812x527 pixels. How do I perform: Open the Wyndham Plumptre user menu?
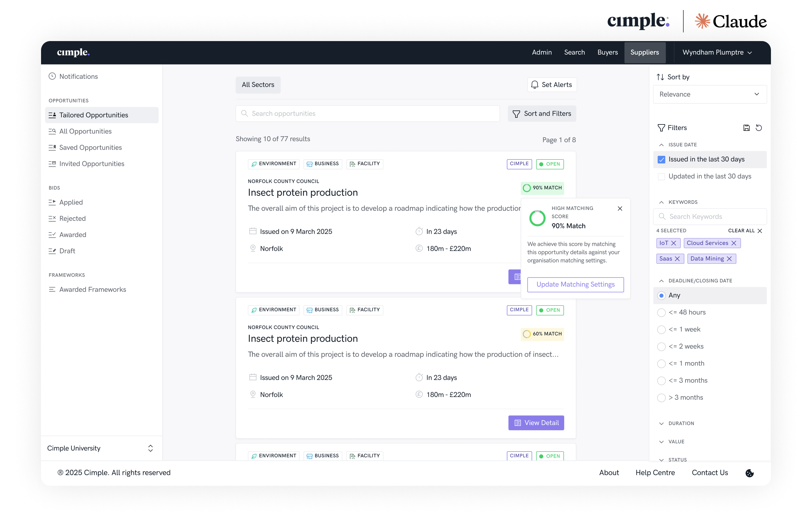point(717,52)
